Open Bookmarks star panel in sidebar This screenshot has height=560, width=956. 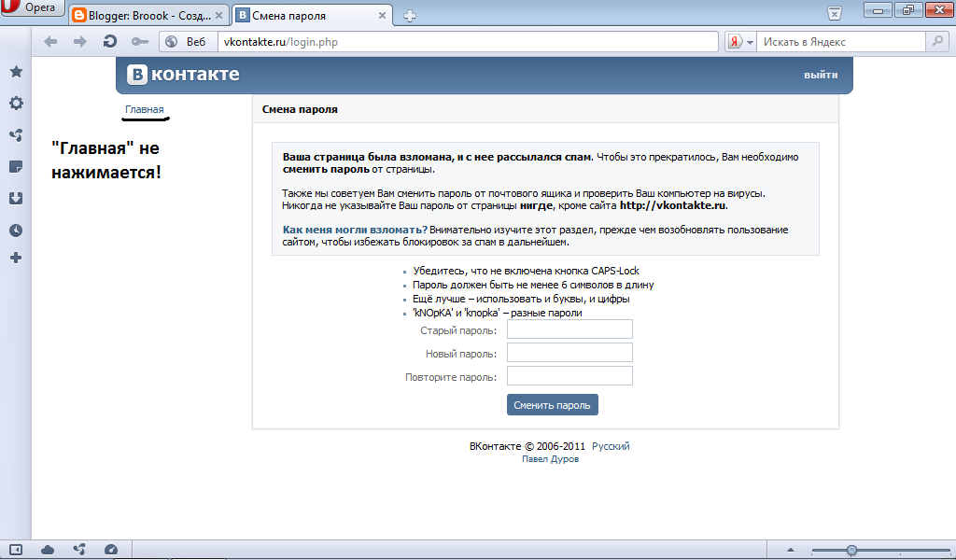point(16,71)
